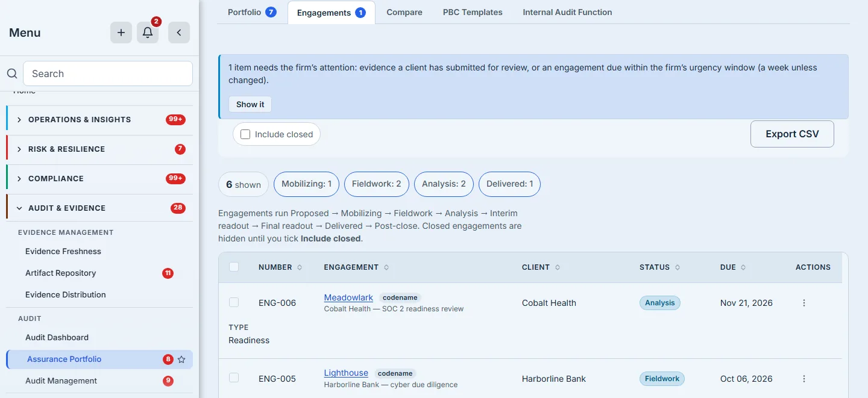
Task: Open actions menu for ENG-006 row
Action: [804, 303]
